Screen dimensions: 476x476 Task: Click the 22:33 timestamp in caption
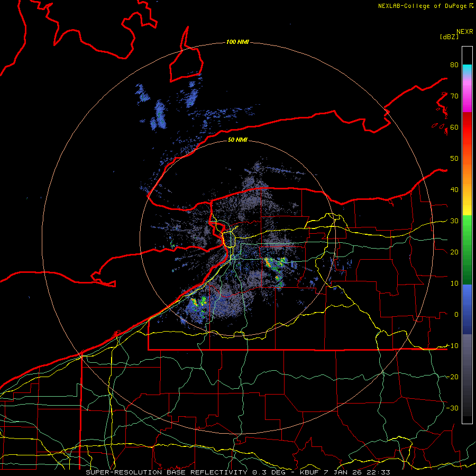coord(379,472)
